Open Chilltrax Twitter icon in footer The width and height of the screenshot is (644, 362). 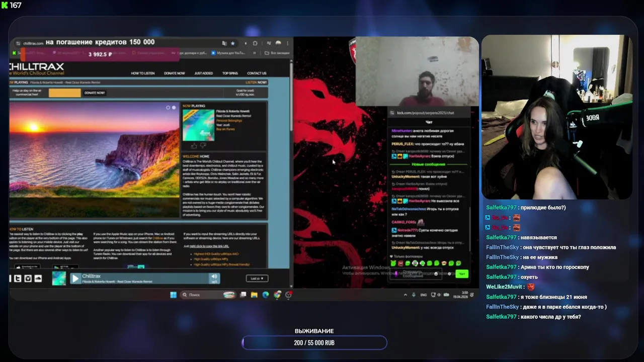click(18, 279)
